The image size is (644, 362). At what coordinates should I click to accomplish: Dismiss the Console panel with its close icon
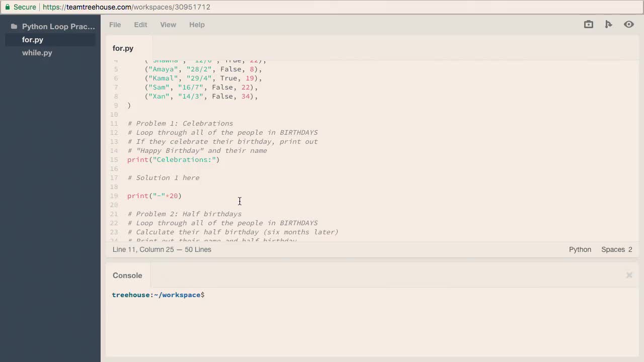(x=629, y=275)
